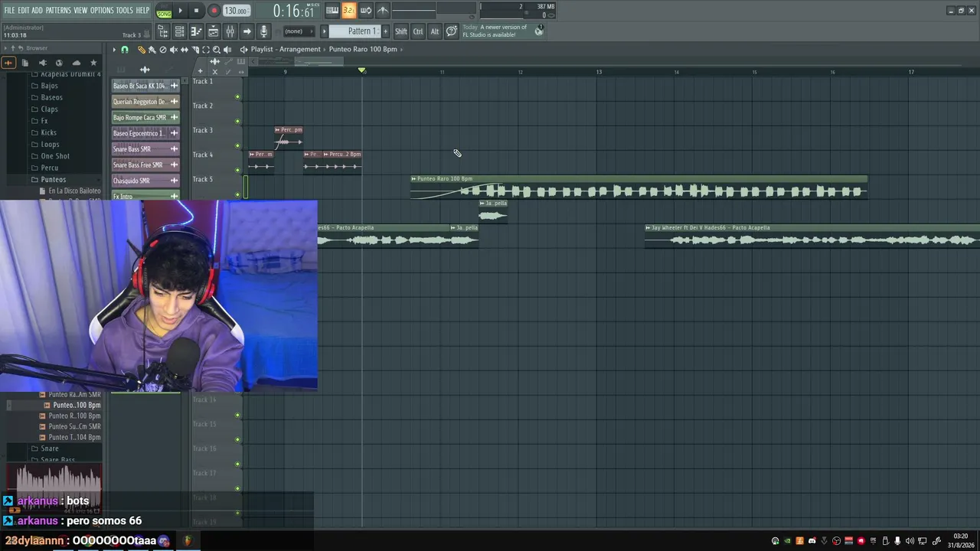
Task: Select the Chasquido SMR picker clip
Action: point(145,181)
